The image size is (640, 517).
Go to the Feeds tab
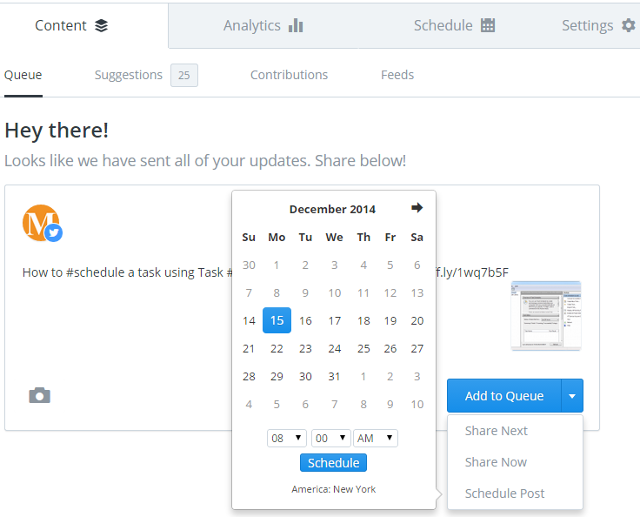pos(397,75)
